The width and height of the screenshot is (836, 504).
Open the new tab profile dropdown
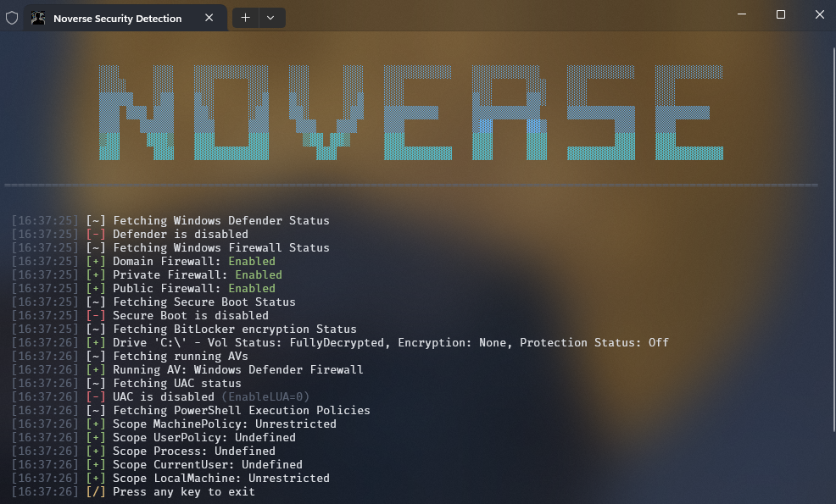270,18
